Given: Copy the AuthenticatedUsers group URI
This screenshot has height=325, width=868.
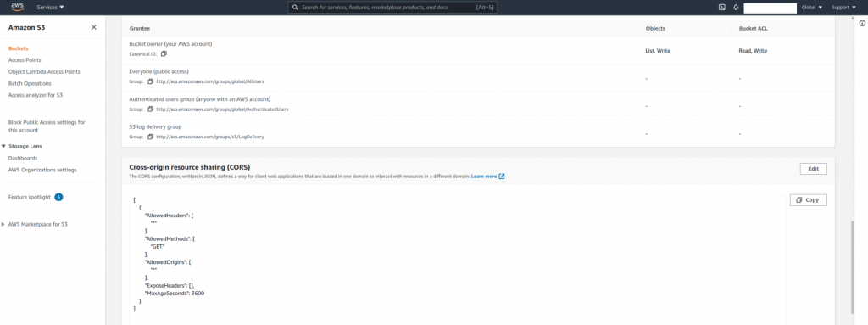Looking at the screenshot, I should pyautogui.click(x=150, y=109).
